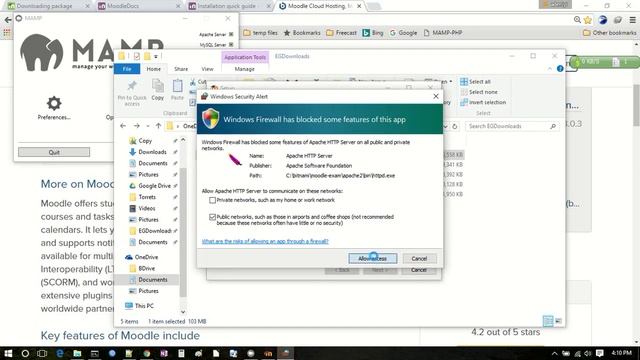Select This PC in navigation pane
This screenshot has height=360, width=640.
click(144, 306)
